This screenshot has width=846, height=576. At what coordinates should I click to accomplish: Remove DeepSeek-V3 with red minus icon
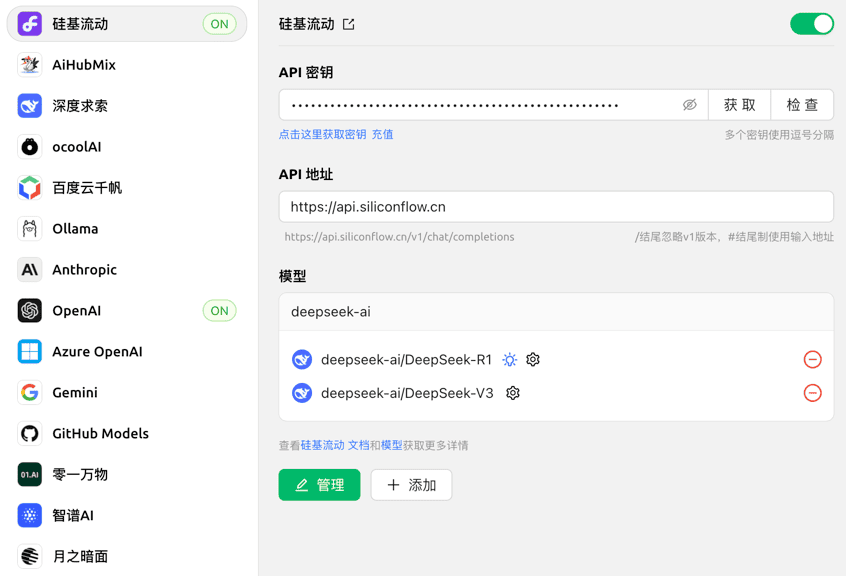pyautogui.click(x=813, y=393)
